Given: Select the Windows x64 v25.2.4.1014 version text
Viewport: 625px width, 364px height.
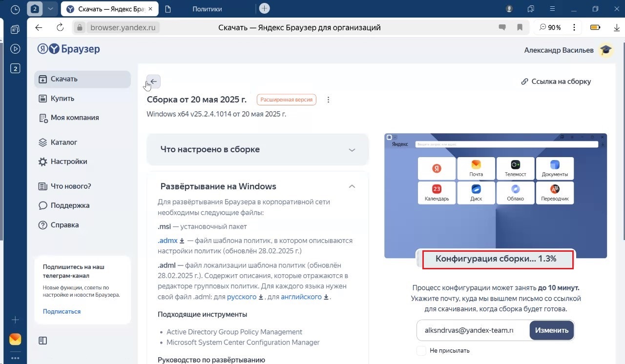Looking at the screenshot, I should [216, 114].
